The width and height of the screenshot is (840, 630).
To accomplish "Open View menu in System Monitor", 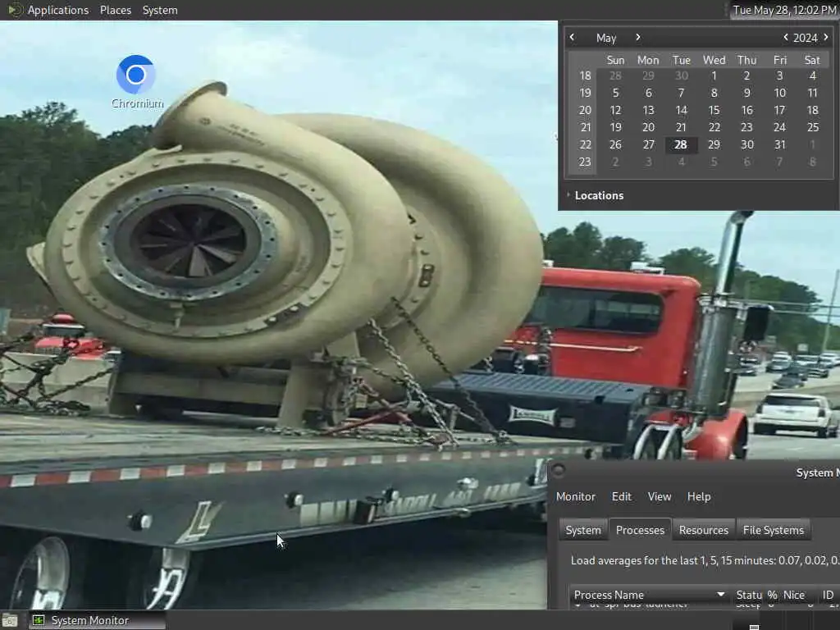I will coord(659,496).
